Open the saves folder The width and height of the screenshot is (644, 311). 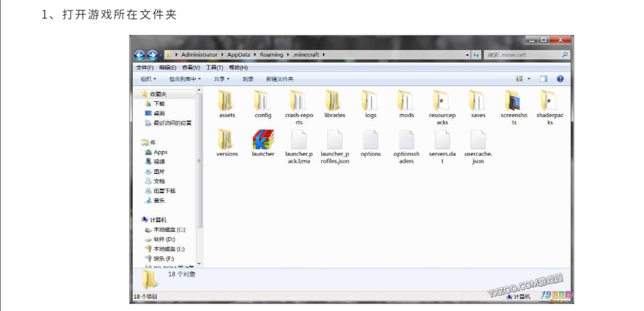(478, 105)
